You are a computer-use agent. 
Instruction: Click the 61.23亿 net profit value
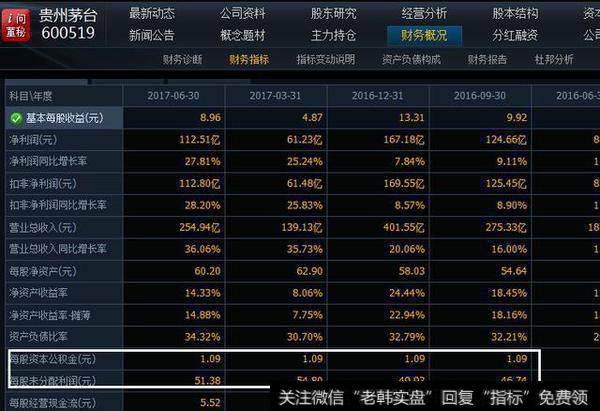coord(305,140)
